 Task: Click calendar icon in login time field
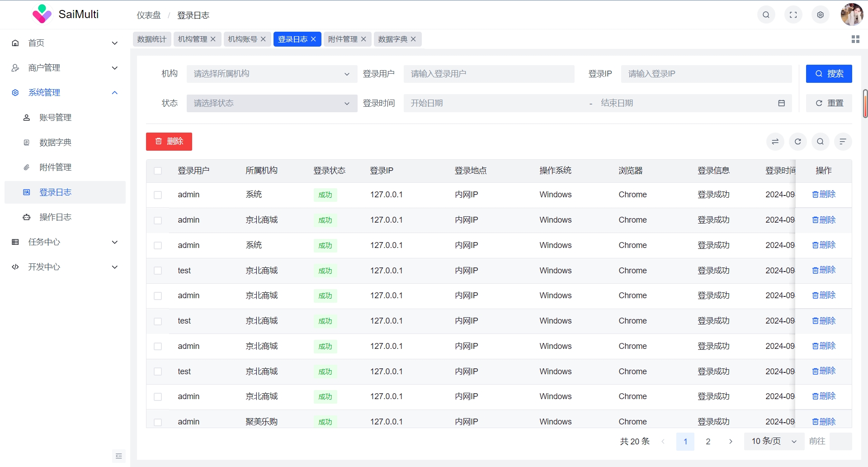[x=781, y=103]
